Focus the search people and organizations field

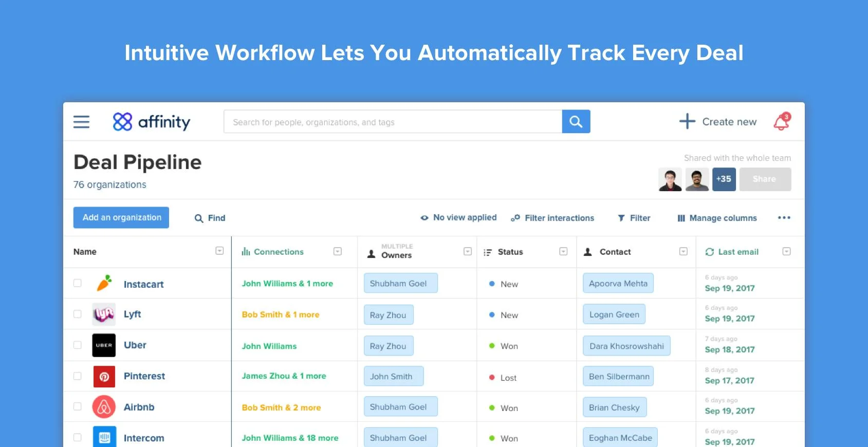pyautogui.click(x=393, y=122)
